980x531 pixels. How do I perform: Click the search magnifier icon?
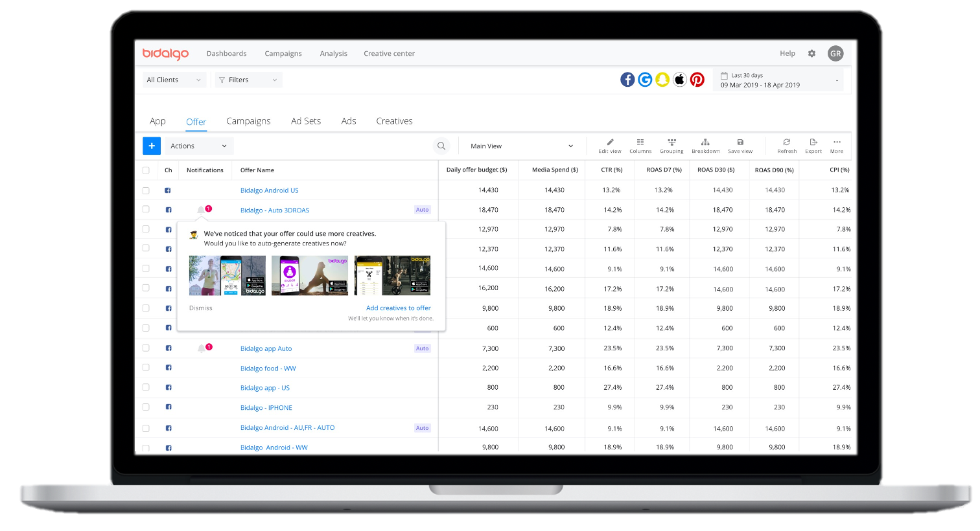tap(441, 146)
